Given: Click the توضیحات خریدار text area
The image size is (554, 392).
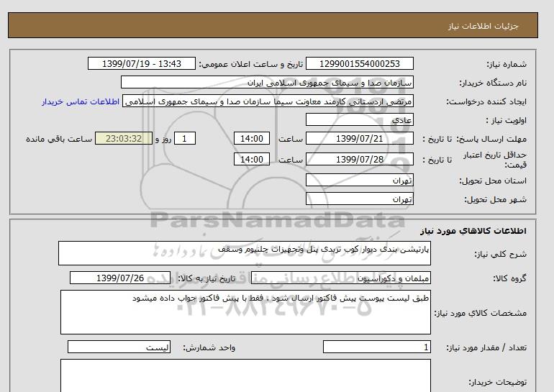Looking at the screenshot, I should [x=245, y=375].
